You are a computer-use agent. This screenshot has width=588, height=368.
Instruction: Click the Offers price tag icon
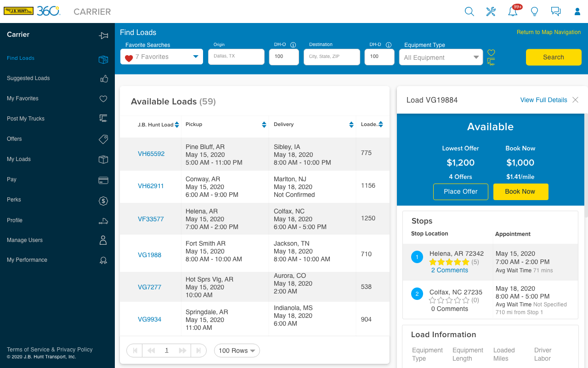(103, 139)
